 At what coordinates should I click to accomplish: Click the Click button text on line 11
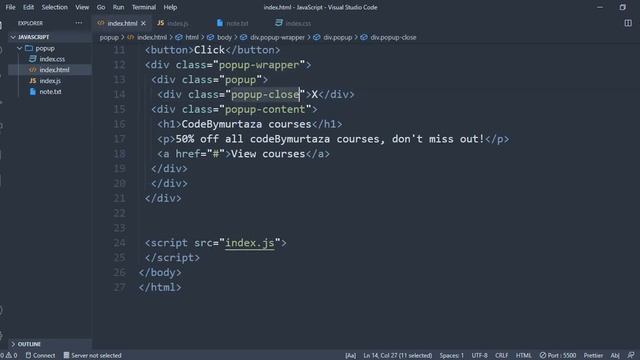click(209, 50)
